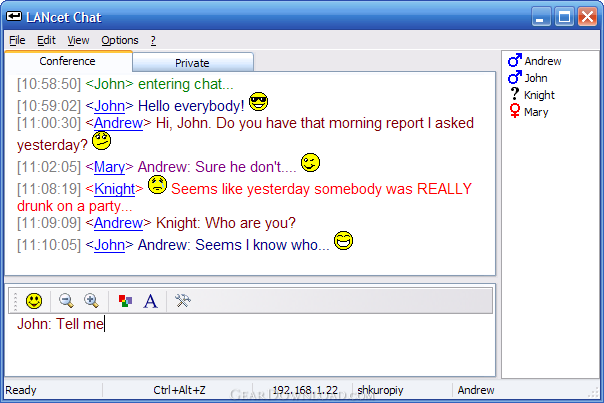Viewport: 604px width, 403px height.
Task: Minimize the LANcet Chat window
Action: tap(541, 17)
